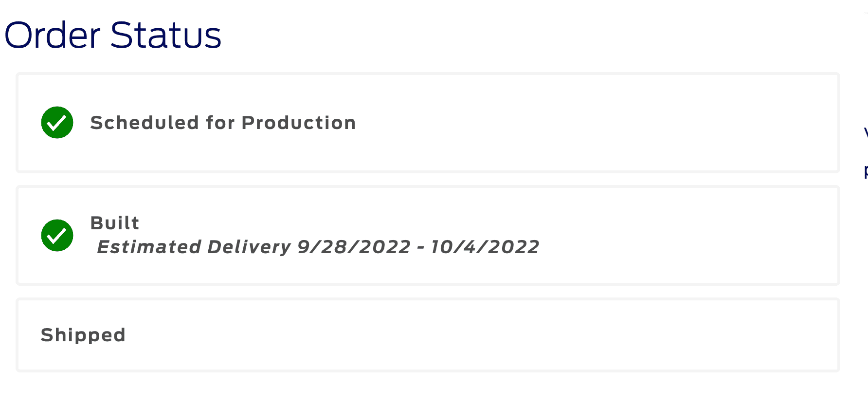
Task: Click the Shipped status label
Action: point(83,335)
